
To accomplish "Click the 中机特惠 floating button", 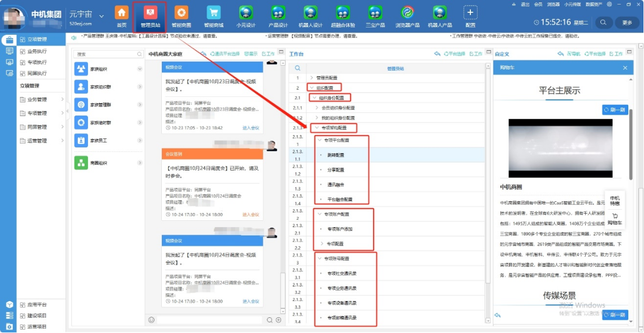I will (615, 201).
